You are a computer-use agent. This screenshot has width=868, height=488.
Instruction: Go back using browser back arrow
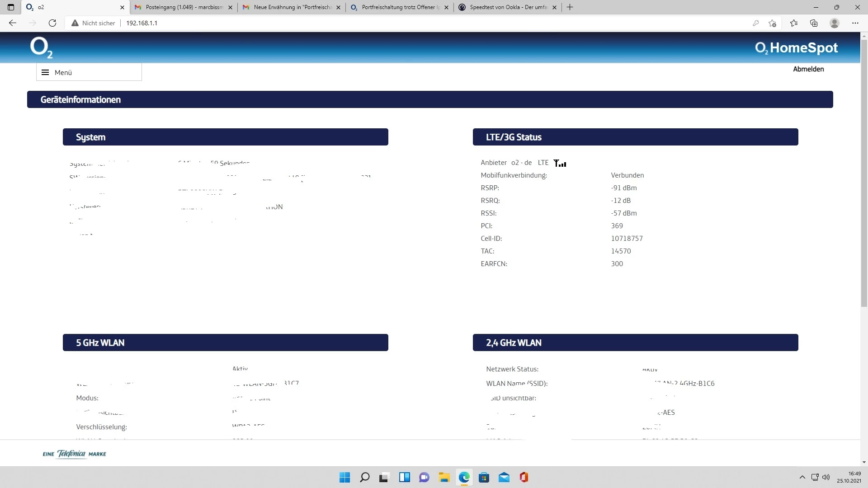13,23
